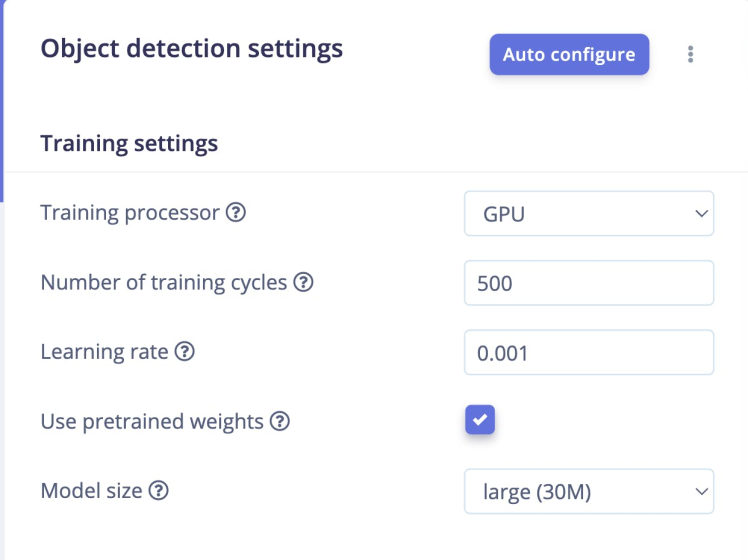Screen dimensions: 748x560
Task: Select the Object detection settings title
Action: pos(191,49)
